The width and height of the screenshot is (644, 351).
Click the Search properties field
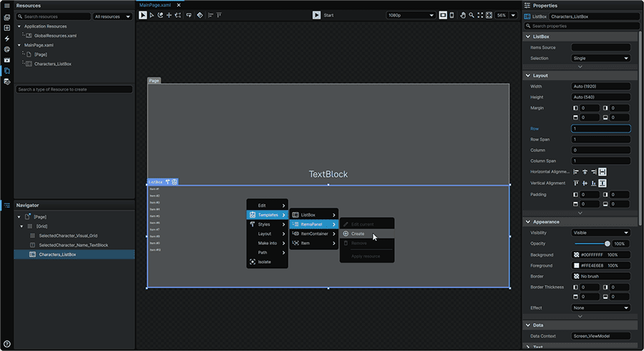(x=582, y=26)
